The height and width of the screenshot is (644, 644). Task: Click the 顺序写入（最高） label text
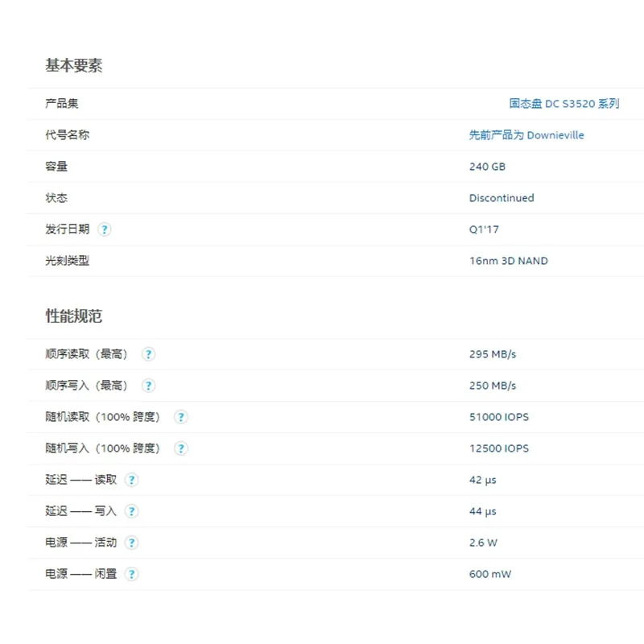pos(86,386)
